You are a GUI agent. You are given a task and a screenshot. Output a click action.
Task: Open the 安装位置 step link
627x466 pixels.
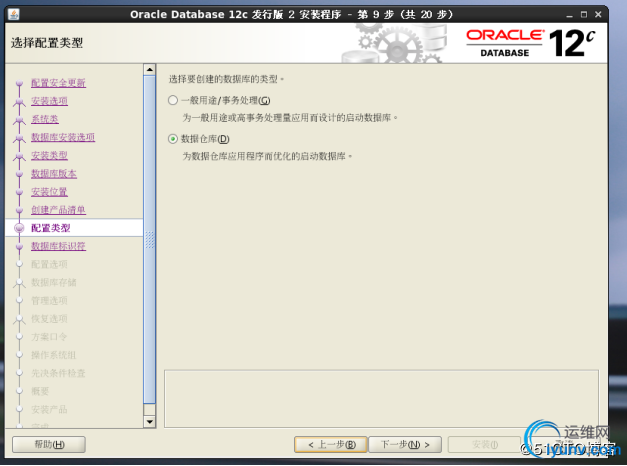50,192
